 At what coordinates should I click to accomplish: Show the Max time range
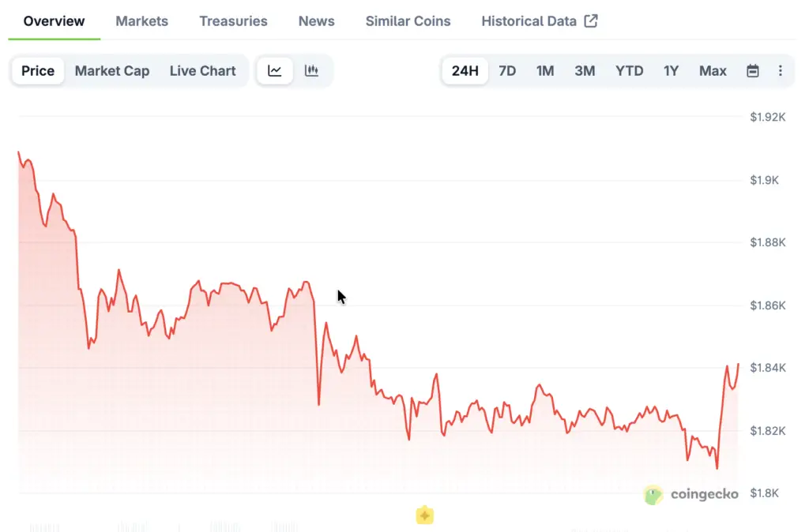[x=713, y=71]
